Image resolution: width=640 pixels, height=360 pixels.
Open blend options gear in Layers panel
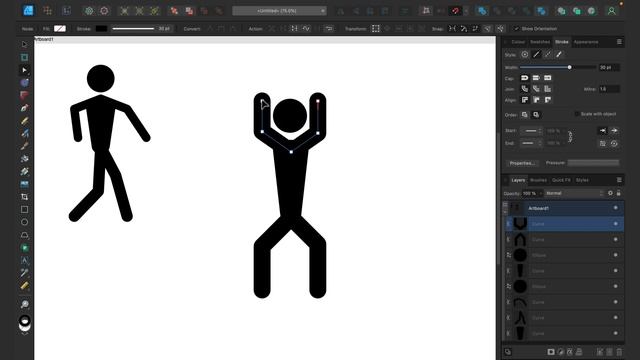point(610,193)
